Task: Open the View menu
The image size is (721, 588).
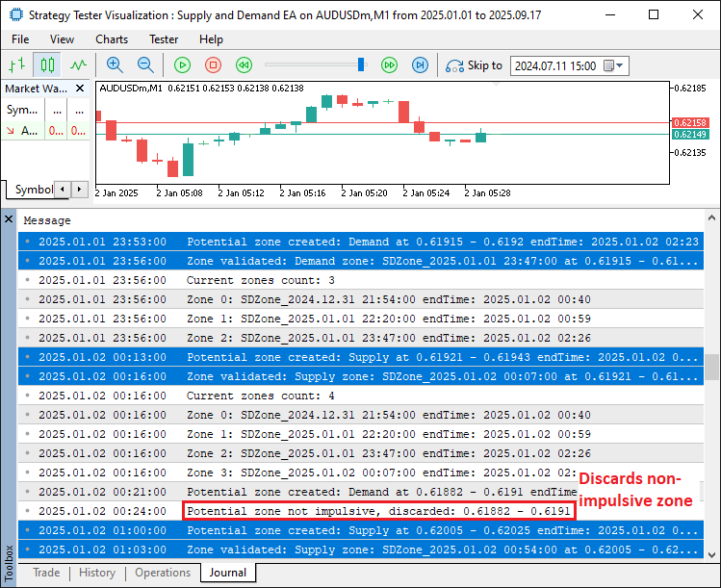Action: pyautogui.click(x=62, y=39)
